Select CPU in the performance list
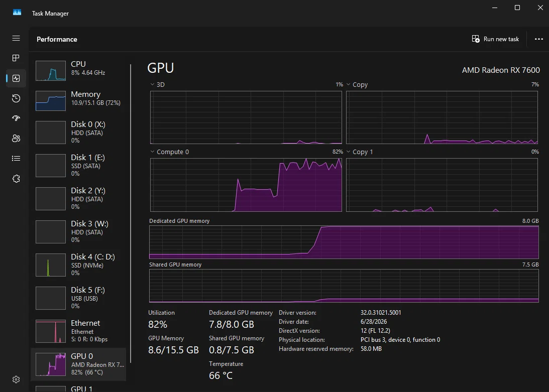This screenshot has width=549, height=392. coord(78,71)
